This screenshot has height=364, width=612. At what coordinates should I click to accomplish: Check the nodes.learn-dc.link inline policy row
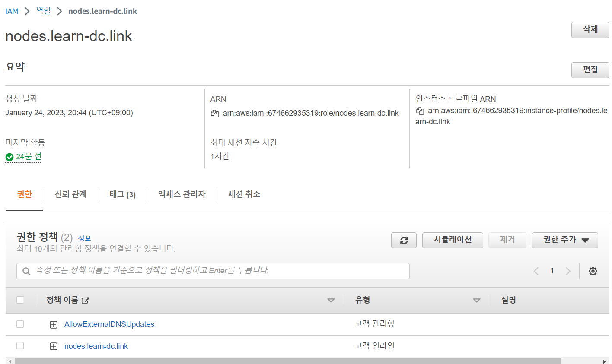20,346
